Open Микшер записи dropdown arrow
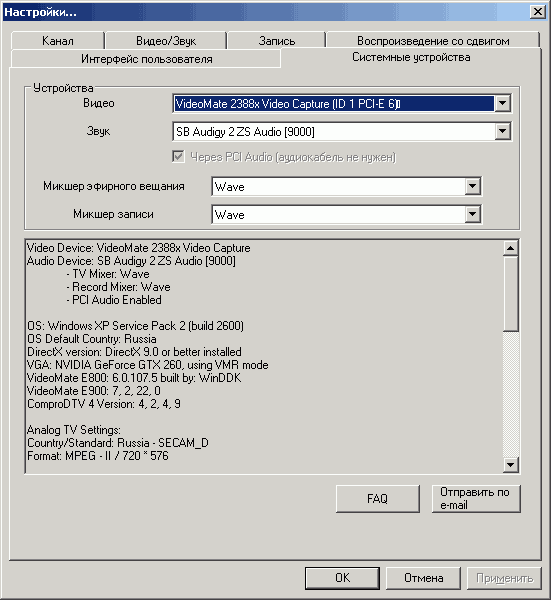551x600 pixels. (x=473, y=214)
